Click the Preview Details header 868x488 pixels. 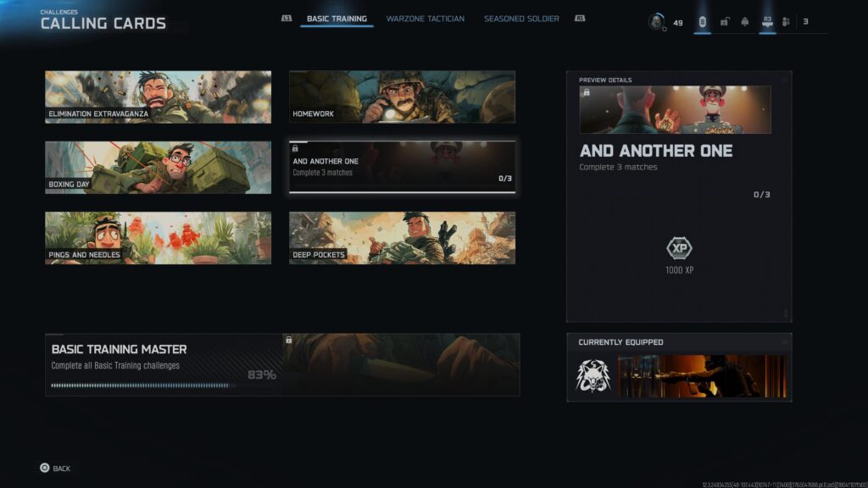click(605, 80)
